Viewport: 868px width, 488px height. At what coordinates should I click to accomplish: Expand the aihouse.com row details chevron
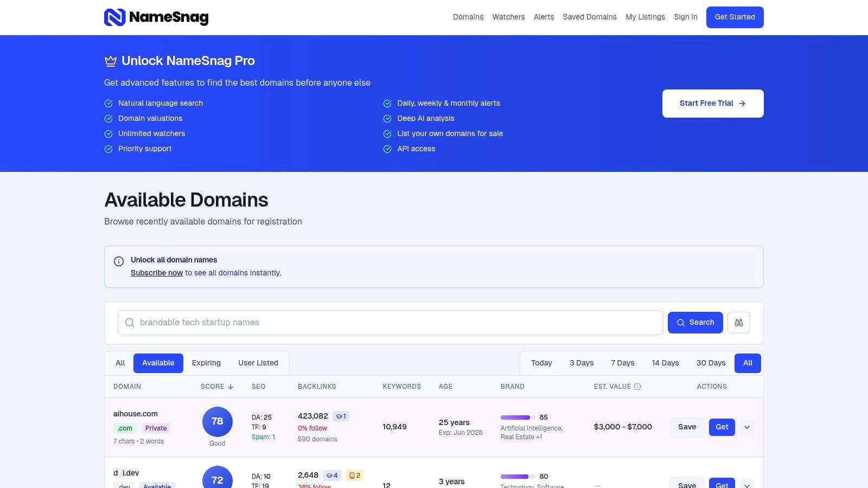click(747, 427)
